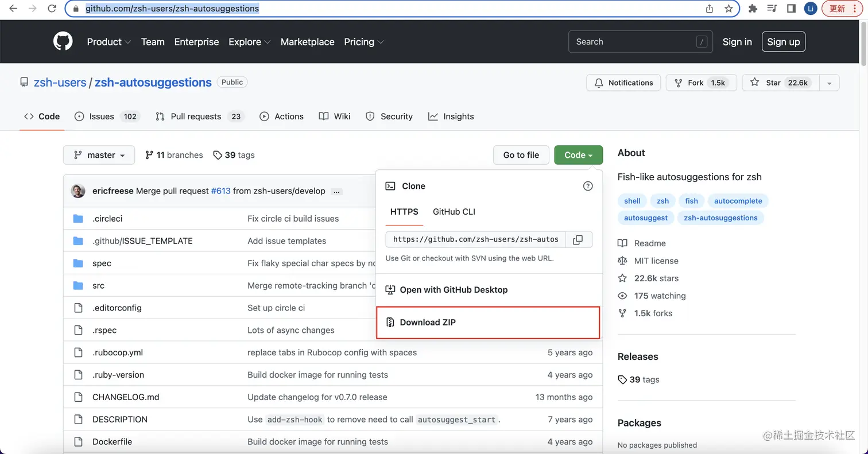Open Marketplace link

coord(307,42)
